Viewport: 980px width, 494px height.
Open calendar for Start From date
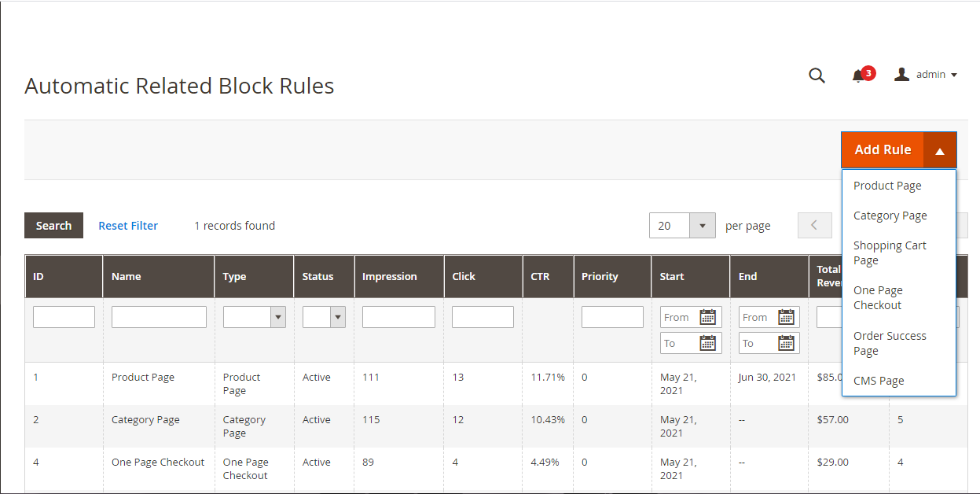708,317
